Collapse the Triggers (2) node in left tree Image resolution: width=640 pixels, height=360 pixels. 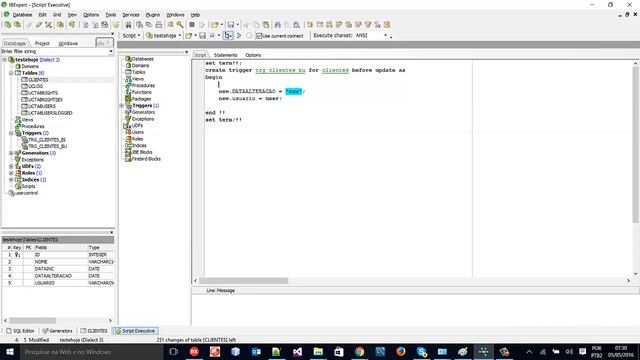(11, 133)
